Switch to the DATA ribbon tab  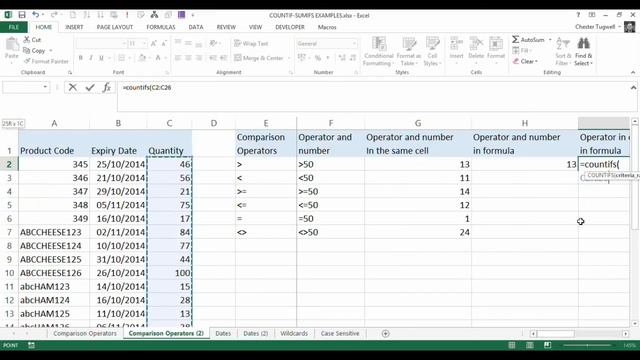tap(196, 27)
